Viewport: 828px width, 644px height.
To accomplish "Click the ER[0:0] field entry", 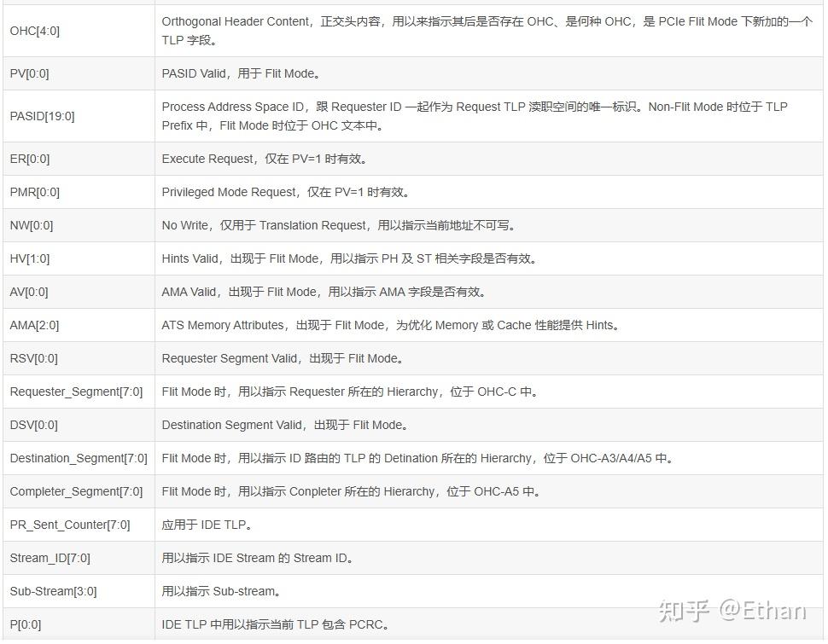I will 27,159.
